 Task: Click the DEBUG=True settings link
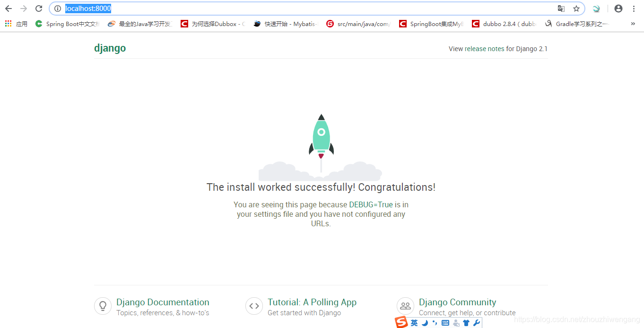[x=371, y=205]
